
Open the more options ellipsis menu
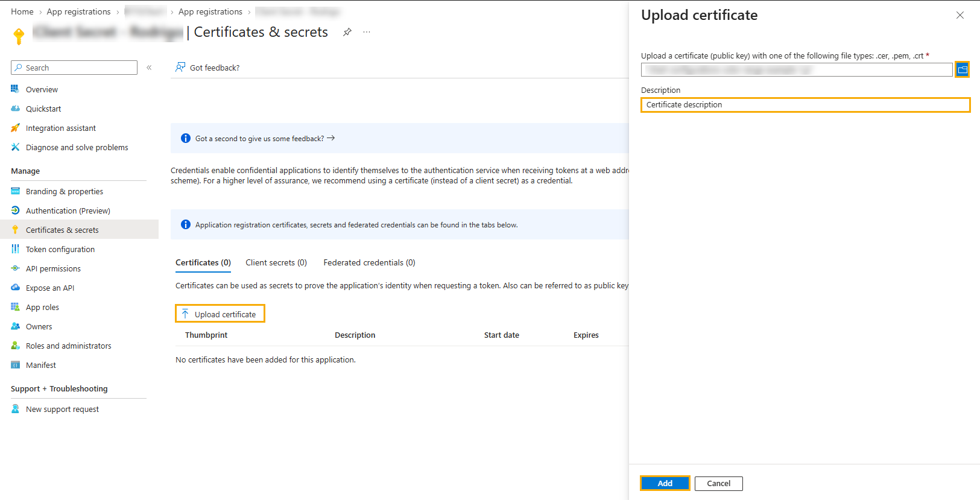367,32
